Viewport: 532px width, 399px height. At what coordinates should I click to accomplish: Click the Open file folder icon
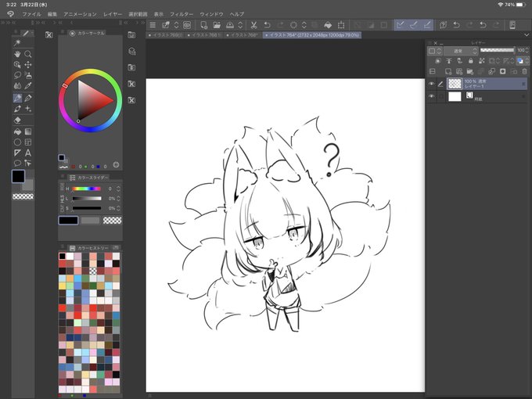coord(217,25)
